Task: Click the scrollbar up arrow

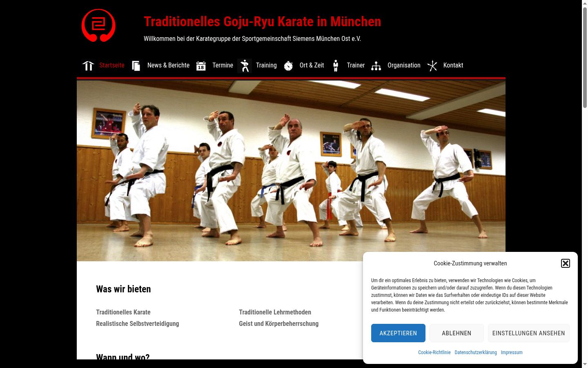Action: click(x=585, y=3)
